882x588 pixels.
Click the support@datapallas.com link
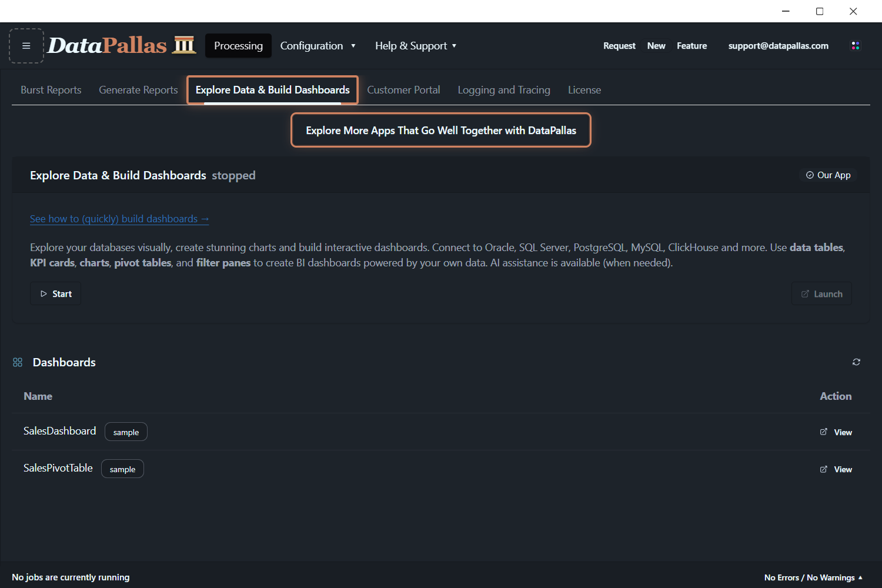(778, 46)
